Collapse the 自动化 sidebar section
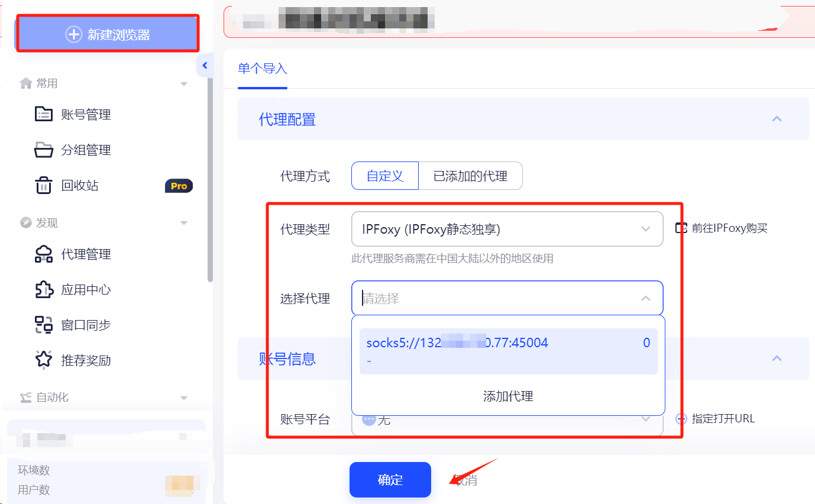The height and width of the screenshot is (504, 815). tap(184, 398)
